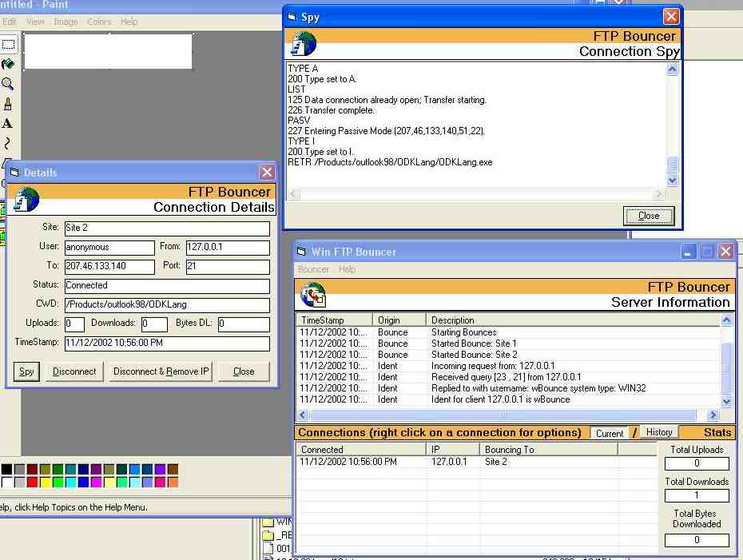This screenshot has height=560, width=743.
Task: Switch to the Current connections tab
Action: click(610, 433)
